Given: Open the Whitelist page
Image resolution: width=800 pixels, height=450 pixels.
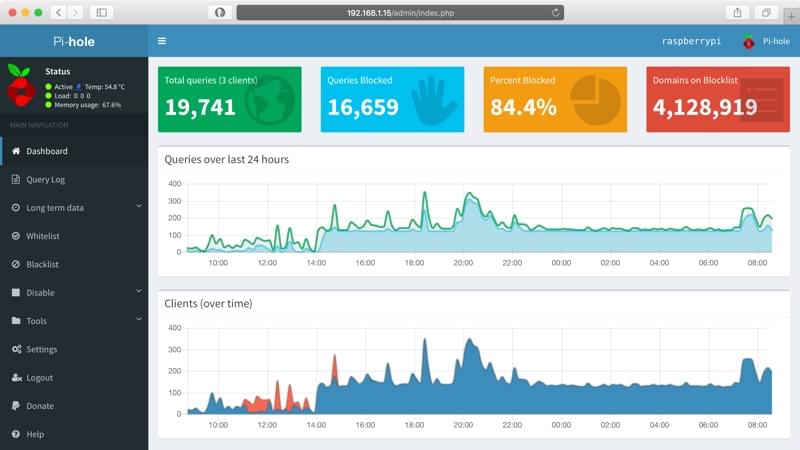Looking at the screenshot, I should pos(74,236).
